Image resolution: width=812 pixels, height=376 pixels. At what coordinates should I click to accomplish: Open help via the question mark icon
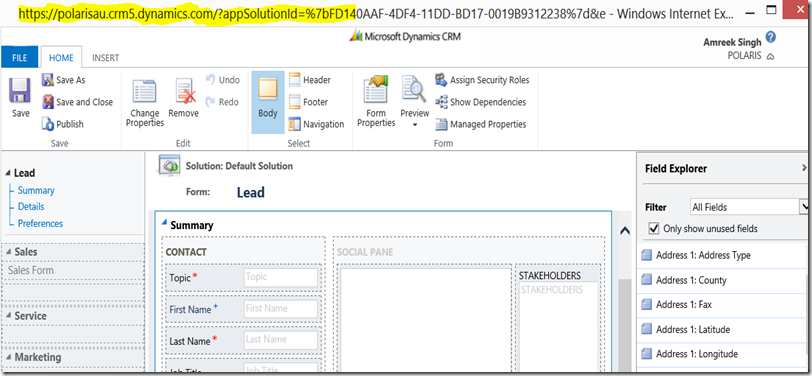point(771,37)
